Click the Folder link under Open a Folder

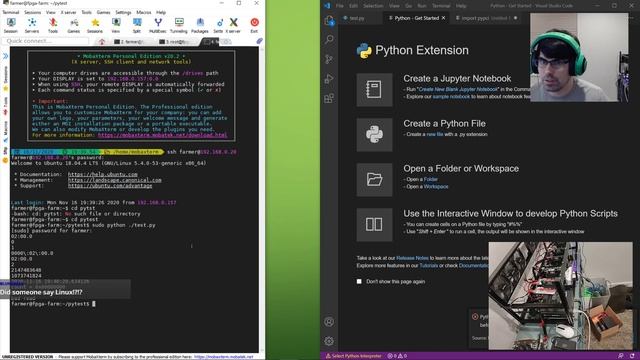pos(431,179)
